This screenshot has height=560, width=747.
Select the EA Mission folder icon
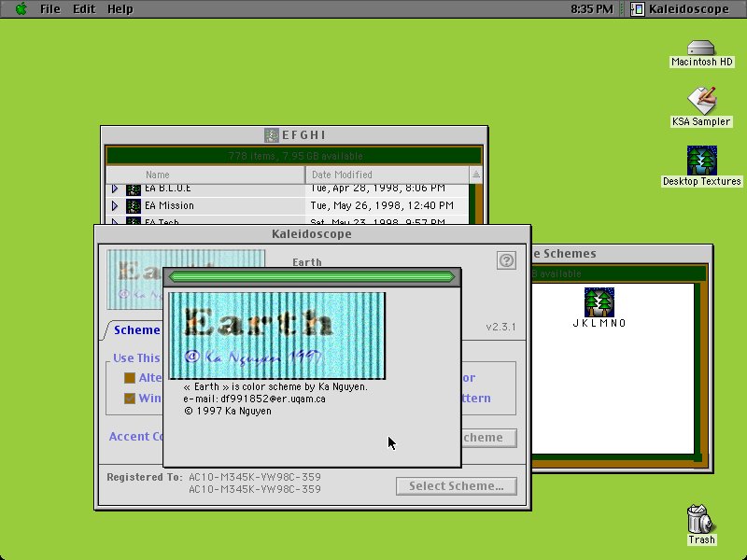pyautogui.click(x=134, y=205)
